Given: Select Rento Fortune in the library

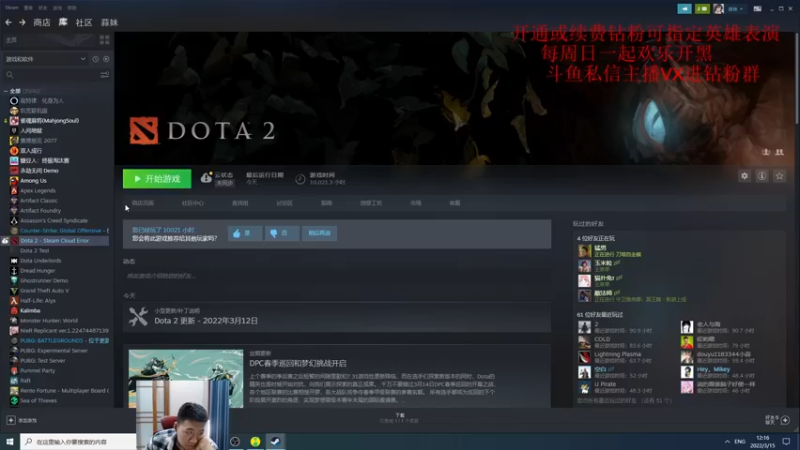Looking at the screenshot, I should pos(64,391).
